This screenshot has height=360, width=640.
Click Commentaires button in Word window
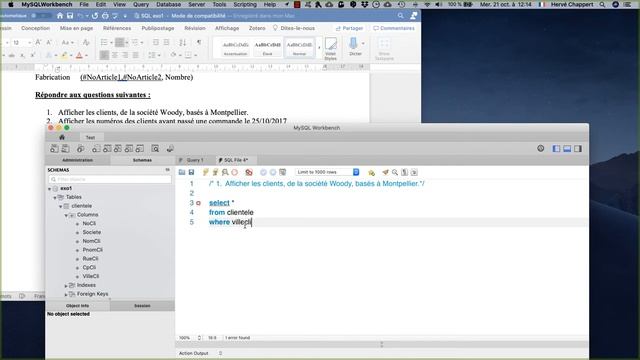click(x=394, y=28)
